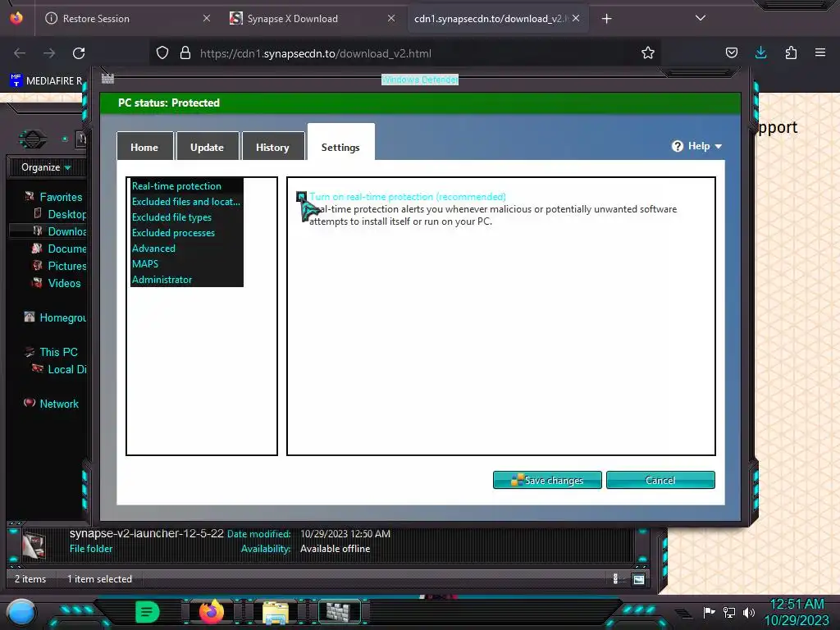
Task: Switch Explorer to large icons view
Action: [638, 579]
